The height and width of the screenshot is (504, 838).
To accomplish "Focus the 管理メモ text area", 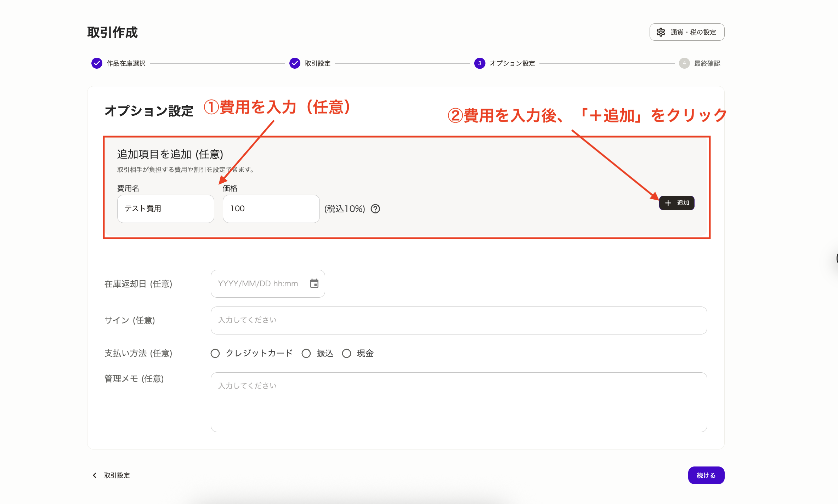I will 459,402.
